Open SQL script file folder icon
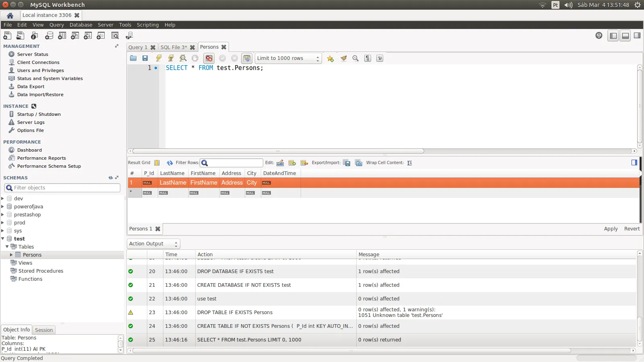This screenshot has width=644, height=362. pyautogui.click(x=133, y=58)
